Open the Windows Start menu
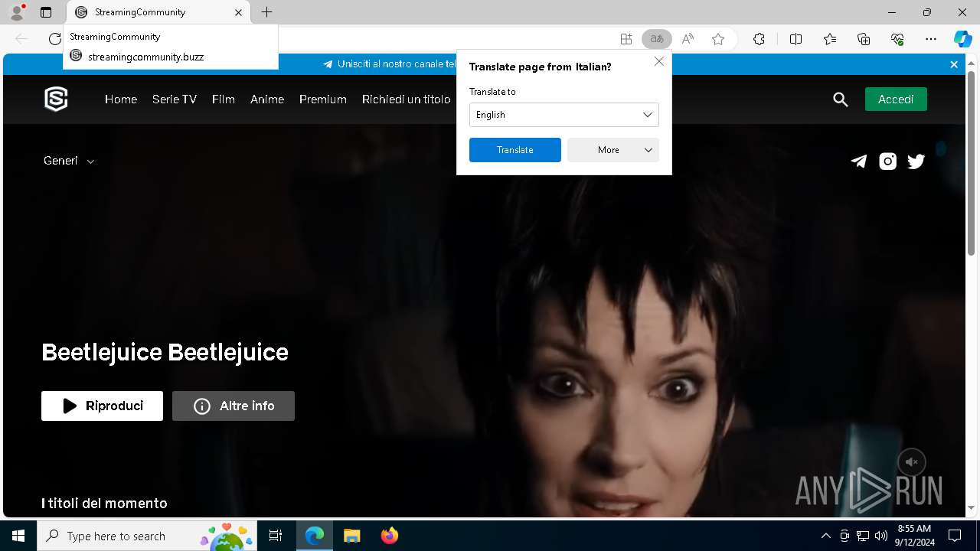 (18, 536)
